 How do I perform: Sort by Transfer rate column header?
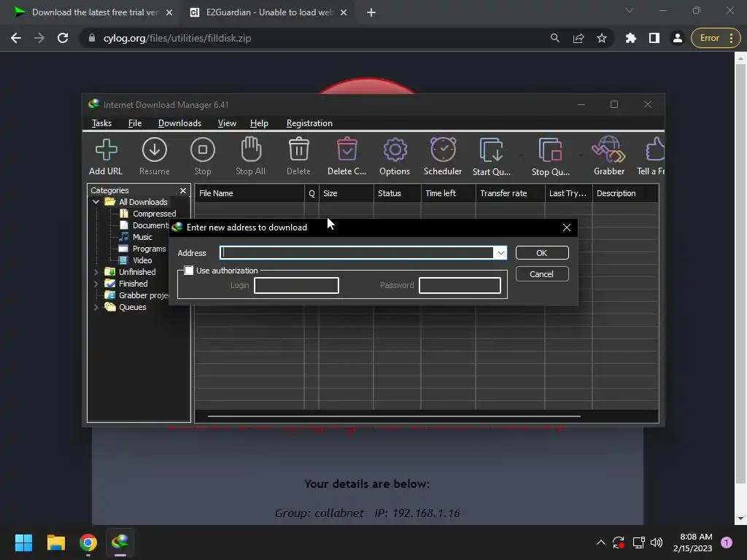pyautogui.click(x=510, y=193)
